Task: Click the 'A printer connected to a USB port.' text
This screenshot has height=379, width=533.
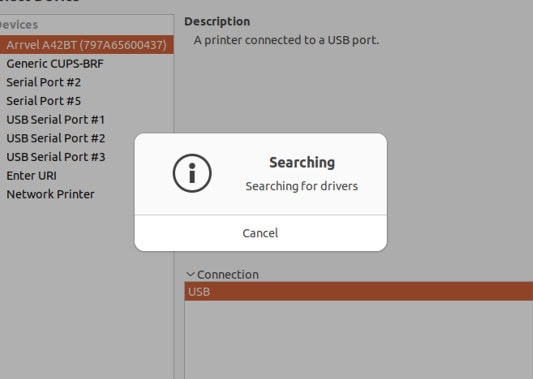Action: [x=286, y=40]
